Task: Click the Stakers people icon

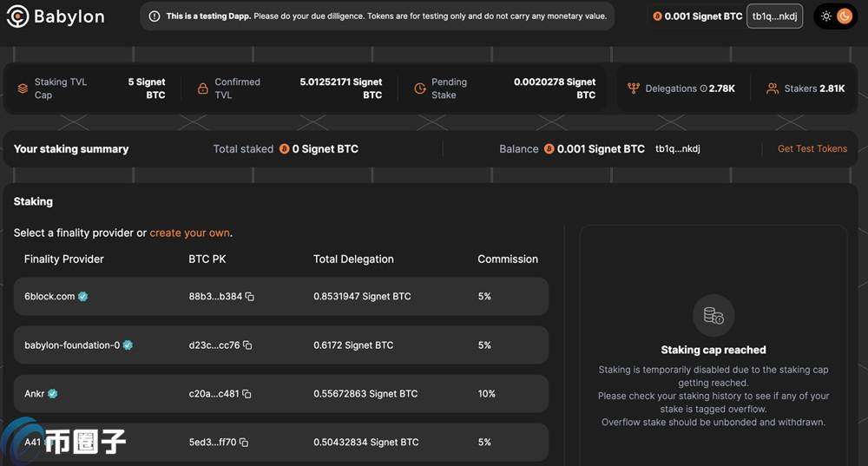Action: 772,89
